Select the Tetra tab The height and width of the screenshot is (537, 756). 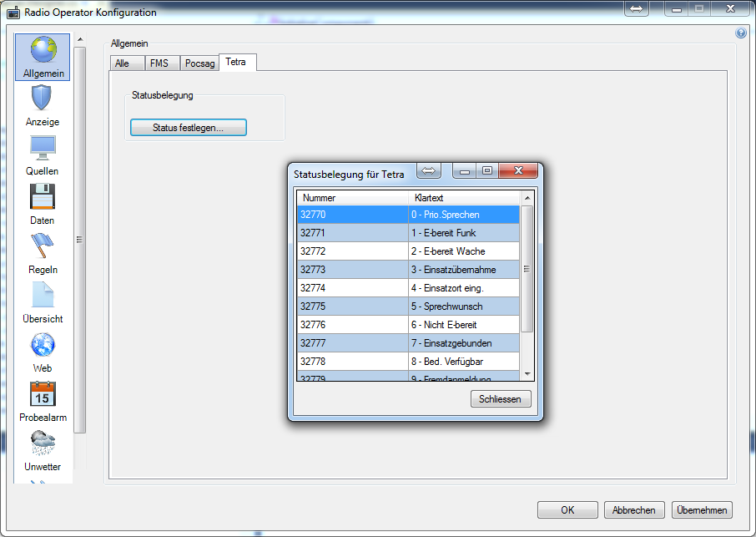pos(238,63)
